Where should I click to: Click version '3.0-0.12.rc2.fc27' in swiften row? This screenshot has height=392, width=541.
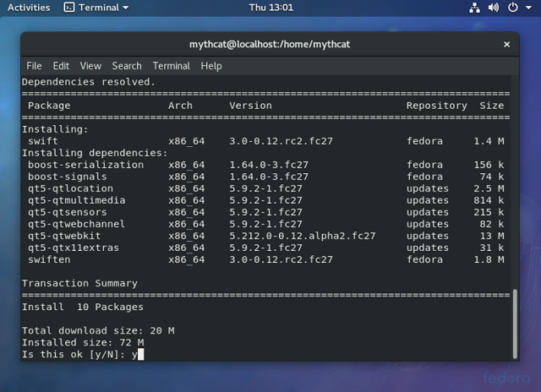pos(281,259)
